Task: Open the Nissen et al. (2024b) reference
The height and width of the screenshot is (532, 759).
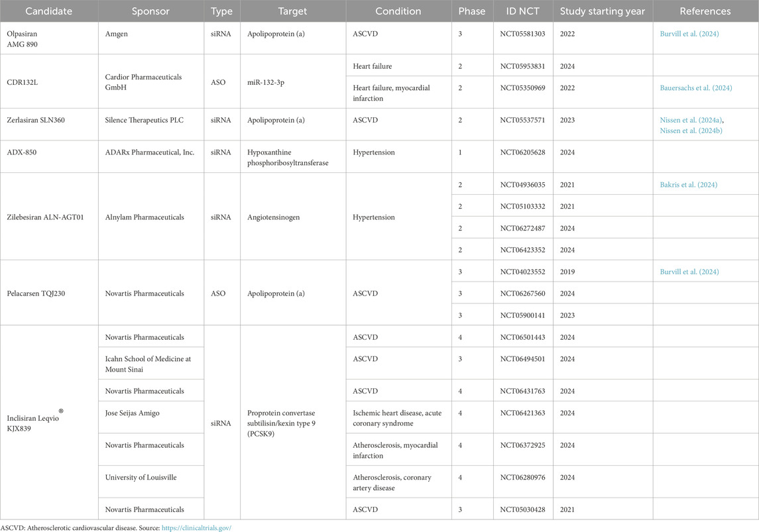Action: 691,131
